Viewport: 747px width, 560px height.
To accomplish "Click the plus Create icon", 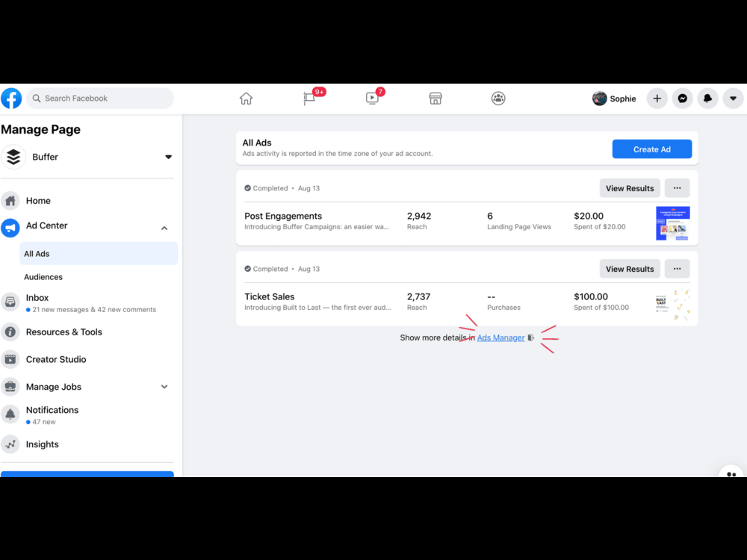I will [x=657, y=99].
